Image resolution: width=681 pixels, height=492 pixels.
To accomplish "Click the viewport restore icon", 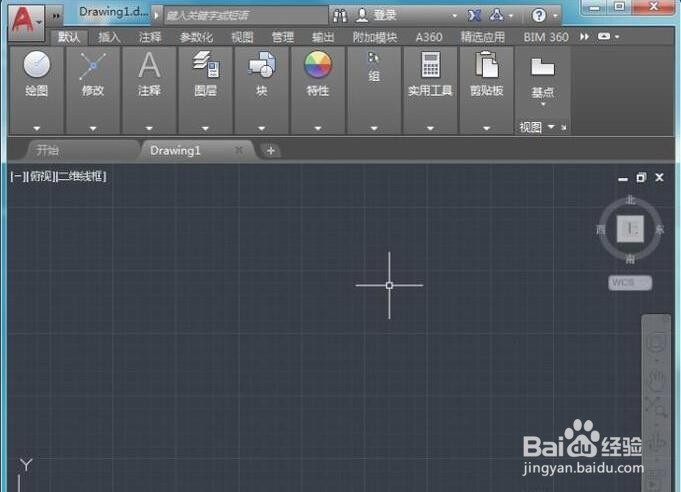I will coord(641,178).
